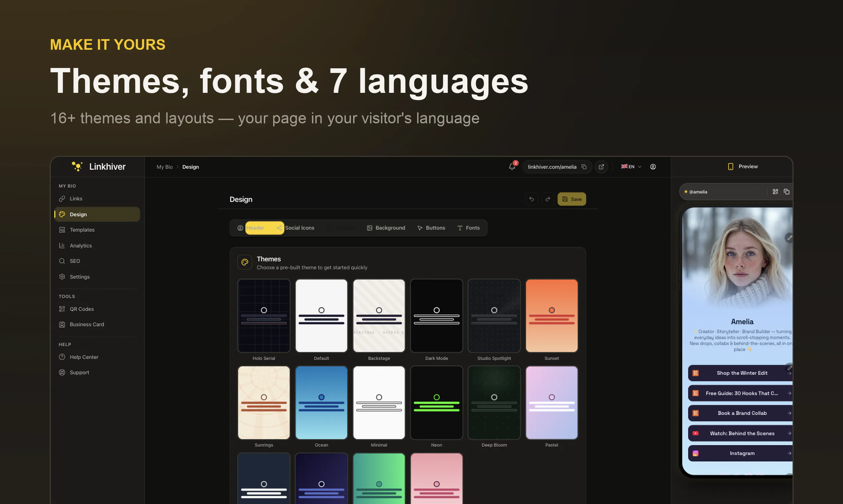The width and height of the screenshot is (843, 504).
Task: Click the @amelia handle text in the preview bar
Action: pyautogui.click(x=698, y=192)
